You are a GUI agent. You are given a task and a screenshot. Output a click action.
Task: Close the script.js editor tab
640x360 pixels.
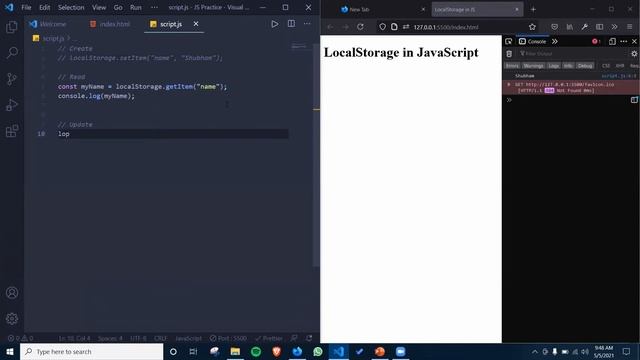(196, 24)
